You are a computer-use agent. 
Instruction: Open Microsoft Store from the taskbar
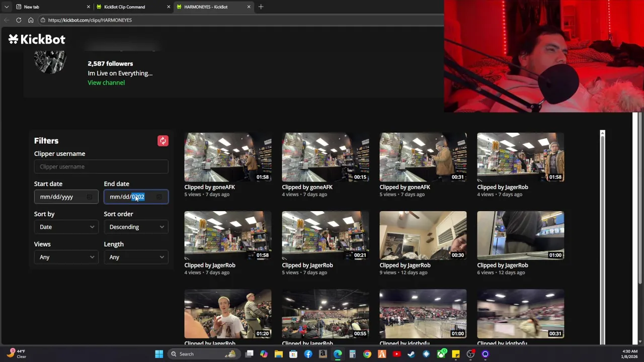(x=293, y=354)
